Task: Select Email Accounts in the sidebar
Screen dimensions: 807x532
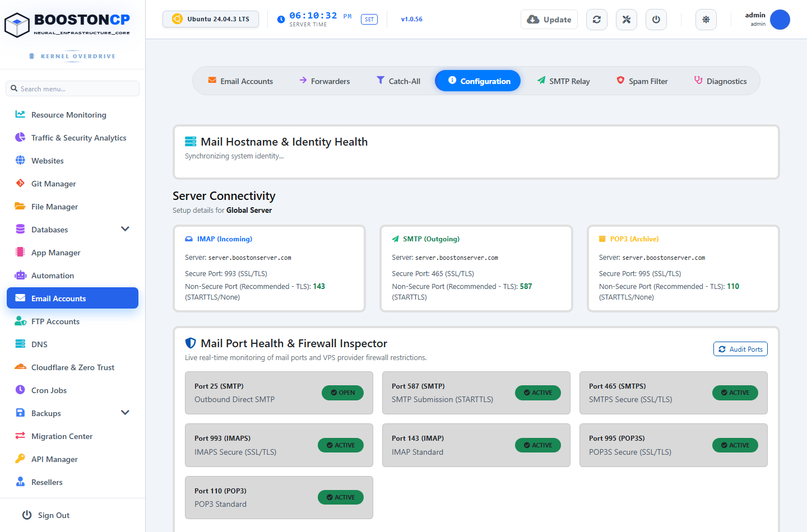Action: (x=72, y=298)
